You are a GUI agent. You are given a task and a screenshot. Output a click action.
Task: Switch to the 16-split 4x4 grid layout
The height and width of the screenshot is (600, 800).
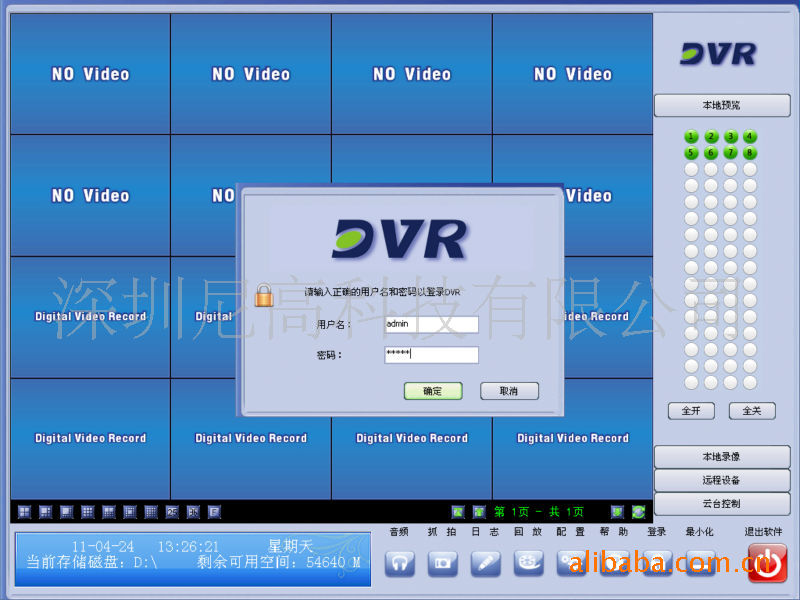pyautogui.click(x=151, y=512)
